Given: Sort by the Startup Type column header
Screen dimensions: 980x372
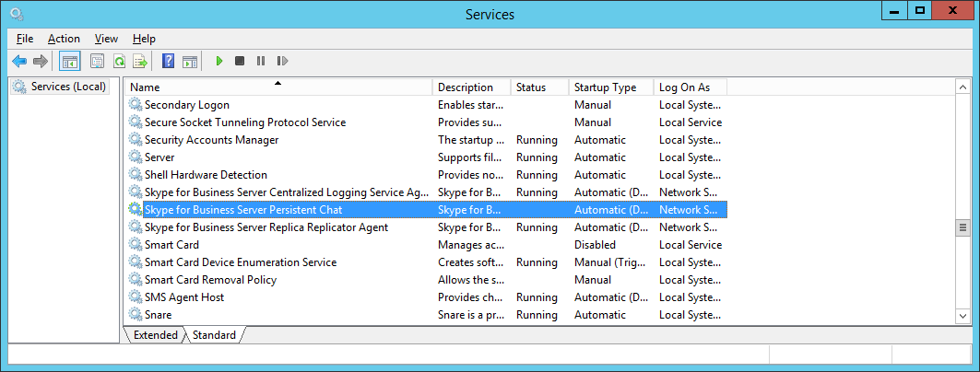Looking at the screenshot, I should 605,87.
